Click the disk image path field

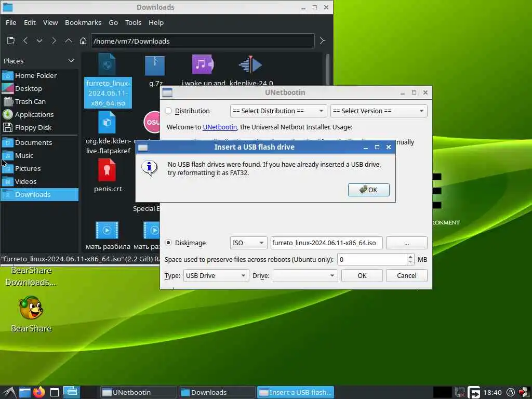pyautogui.click(x=326, y=243)
